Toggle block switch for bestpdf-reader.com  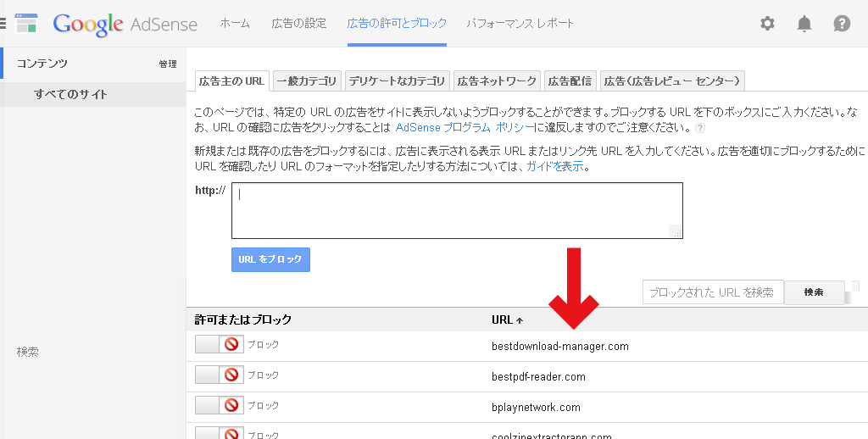point(220,375)
